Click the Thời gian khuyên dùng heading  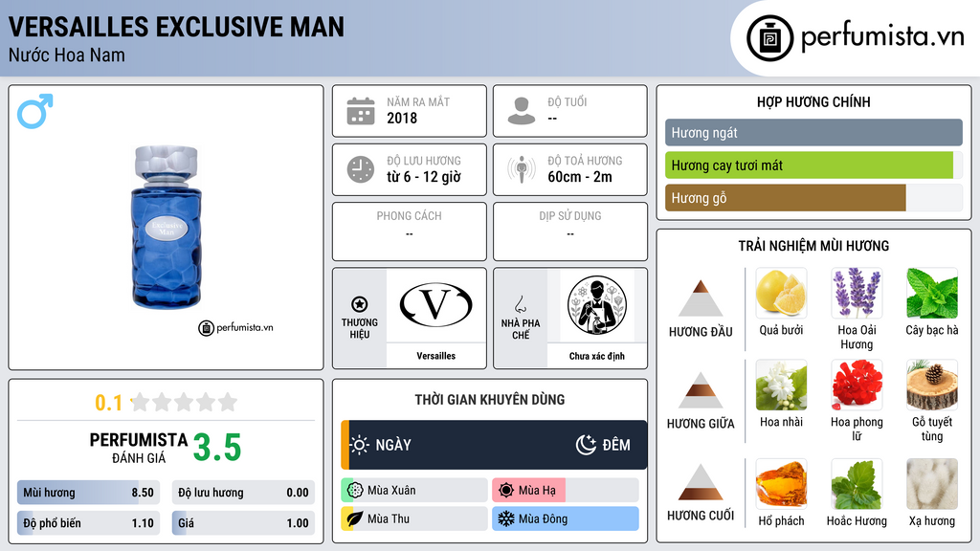[x=490, y=400]
